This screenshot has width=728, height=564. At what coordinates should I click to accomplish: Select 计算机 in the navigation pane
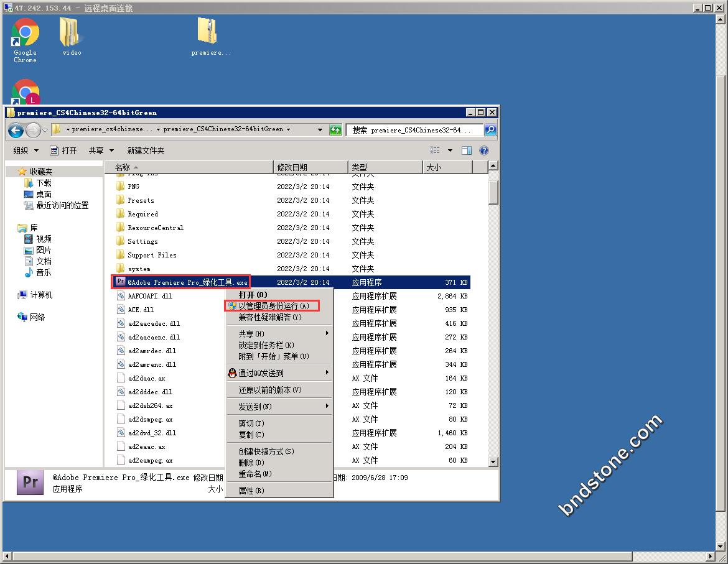coord(41,295)
